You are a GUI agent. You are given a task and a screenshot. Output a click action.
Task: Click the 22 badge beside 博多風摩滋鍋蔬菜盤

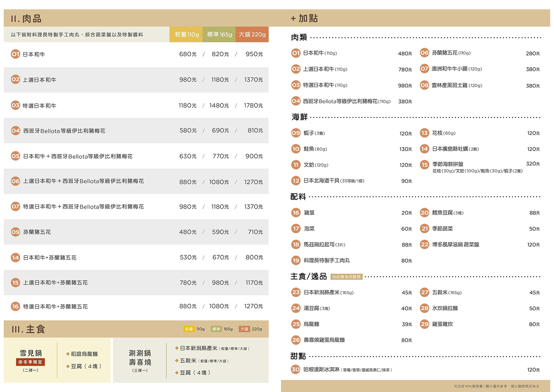click(x=425, y=245)
